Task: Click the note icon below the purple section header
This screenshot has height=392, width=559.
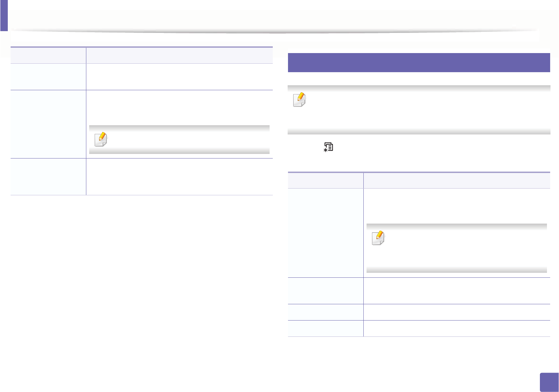Action: (x=299, y=100)
